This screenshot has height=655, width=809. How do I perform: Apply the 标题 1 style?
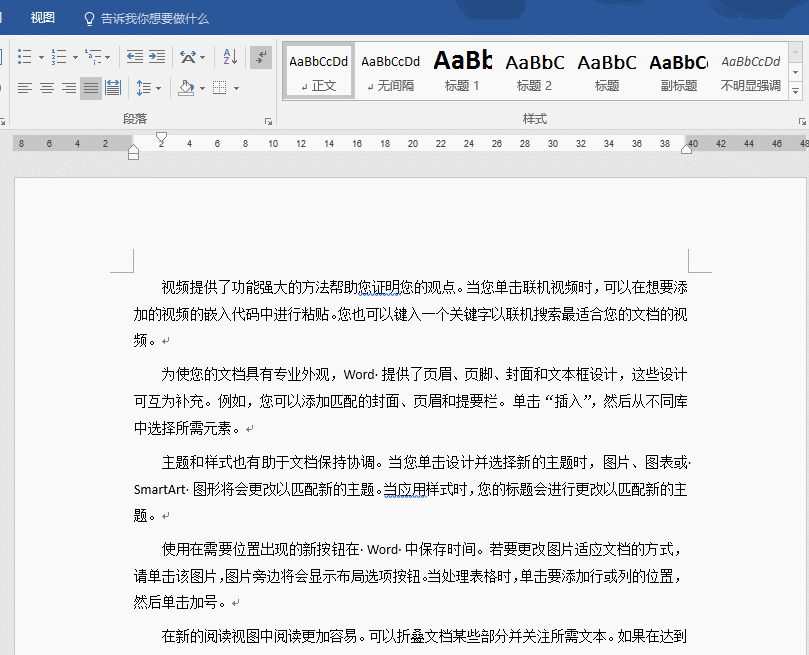[x=462, y=70]
